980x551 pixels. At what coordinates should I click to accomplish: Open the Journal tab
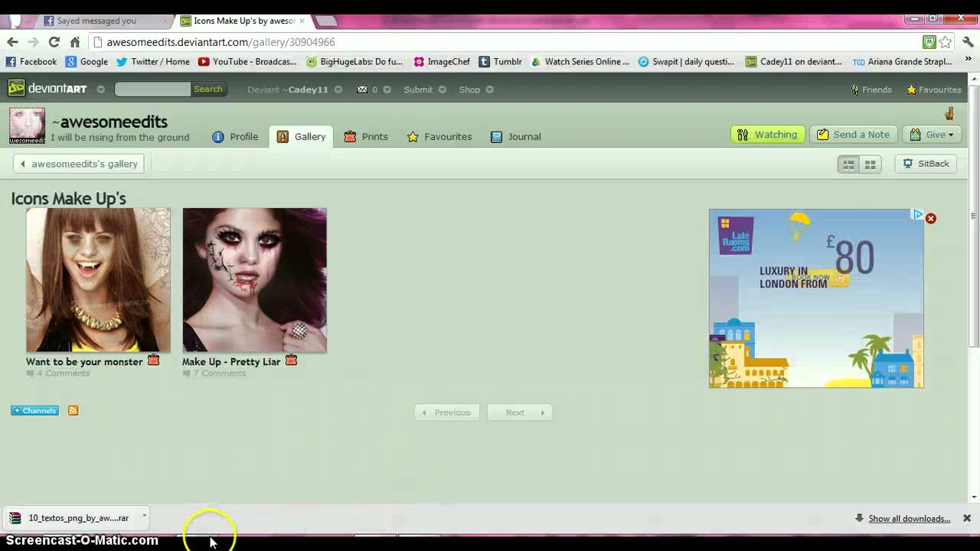515,137
